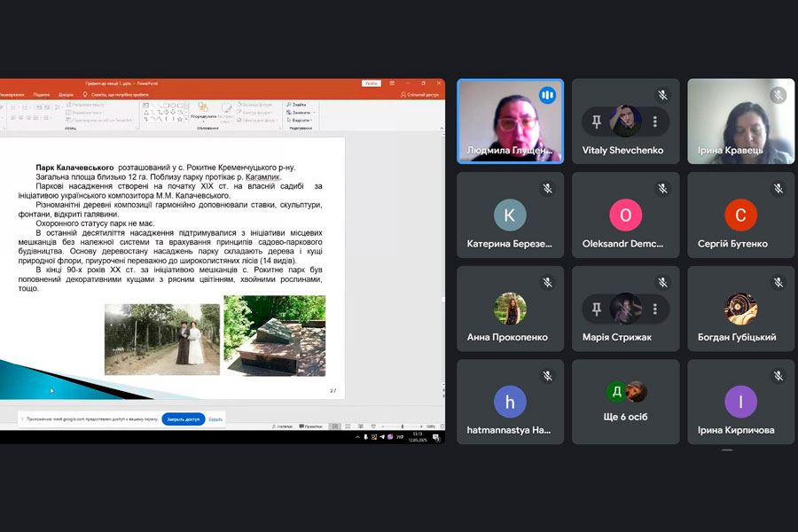Click the 'Что вы хотите сделать' search box

click(x=120, y=94)
